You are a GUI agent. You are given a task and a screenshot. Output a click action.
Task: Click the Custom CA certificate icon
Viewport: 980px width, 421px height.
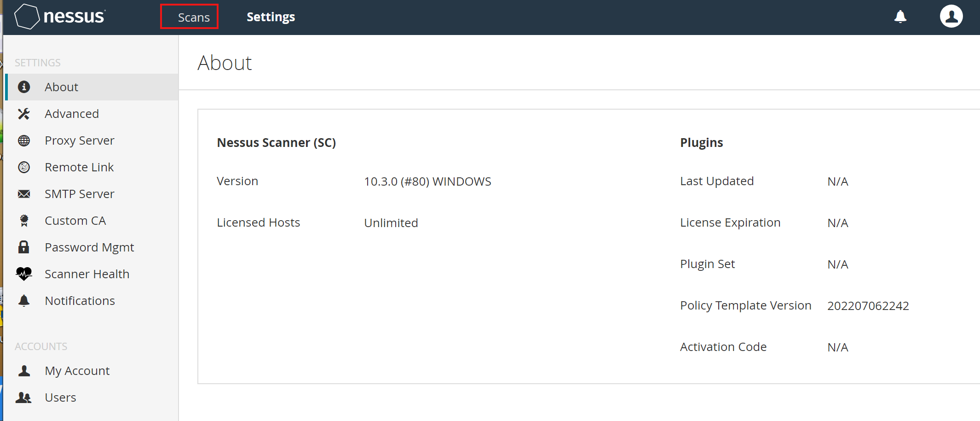point(24,221)
